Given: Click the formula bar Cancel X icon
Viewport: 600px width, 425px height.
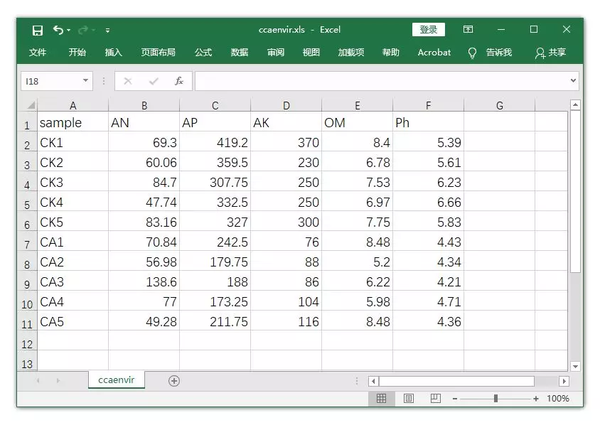Looking at the screenshot, I should point(128,81).
